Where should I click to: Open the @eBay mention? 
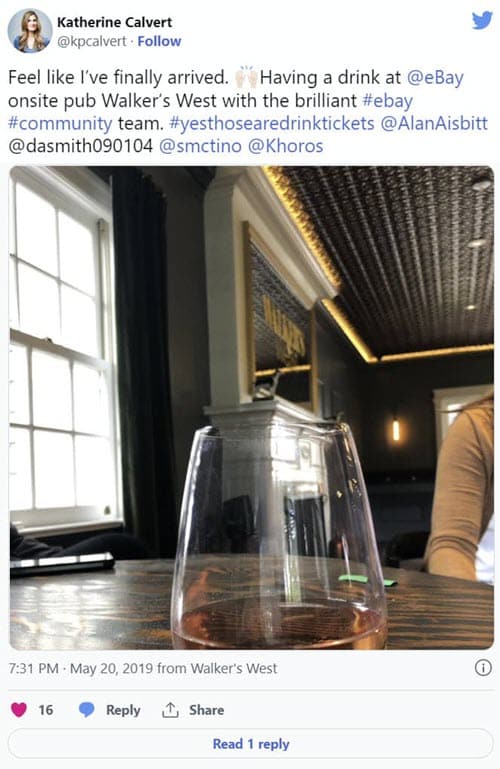(x=435, y=77)
